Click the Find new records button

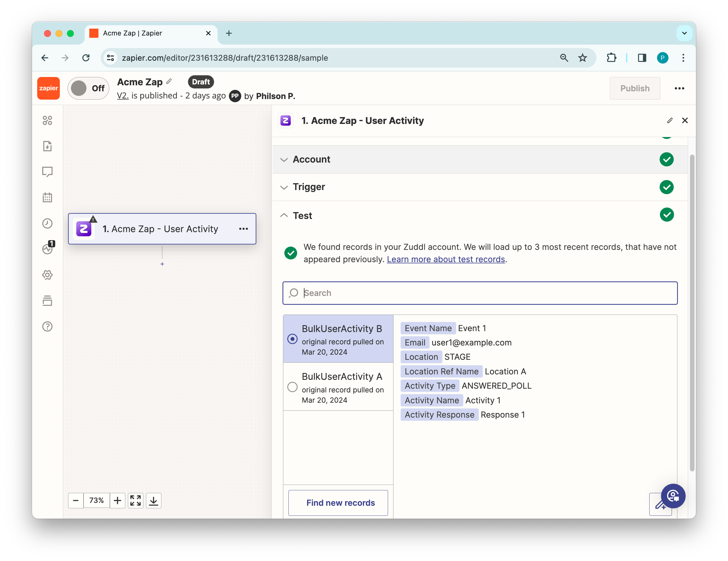click(338, 503)
